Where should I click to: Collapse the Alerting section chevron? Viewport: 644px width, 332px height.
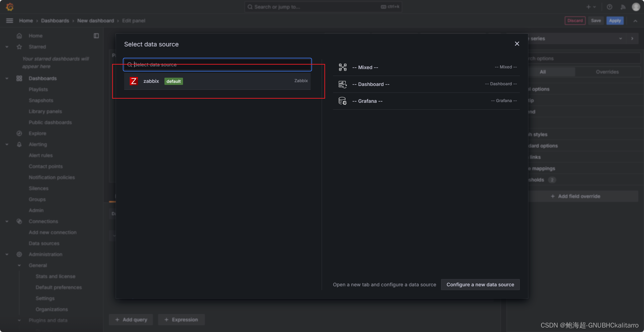coord(7,144)
